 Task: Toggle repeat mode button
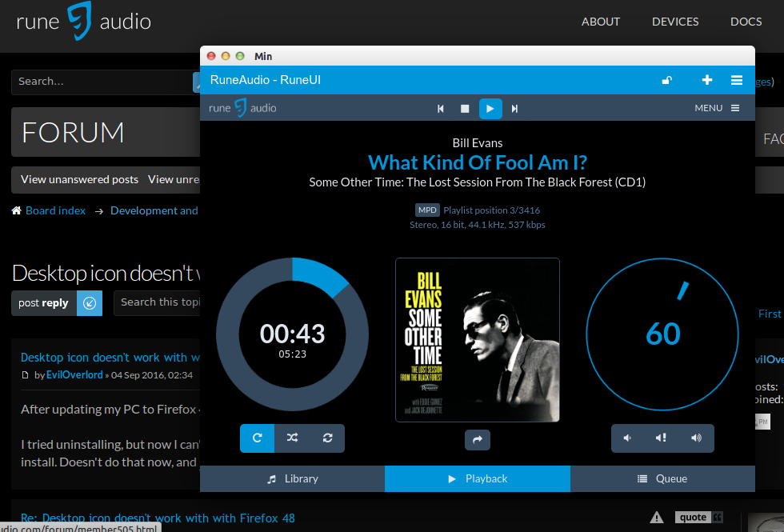tap(257, 438)
